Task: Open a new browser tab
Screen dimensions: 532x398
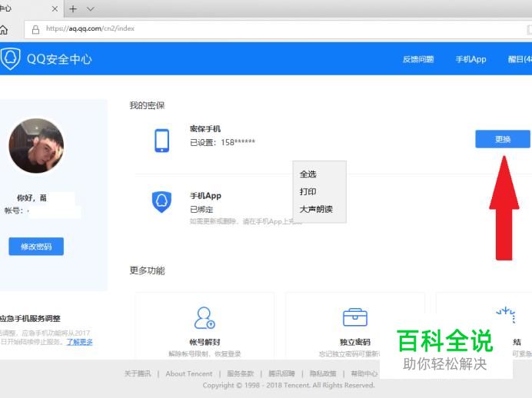Action: tap(73, 8)
